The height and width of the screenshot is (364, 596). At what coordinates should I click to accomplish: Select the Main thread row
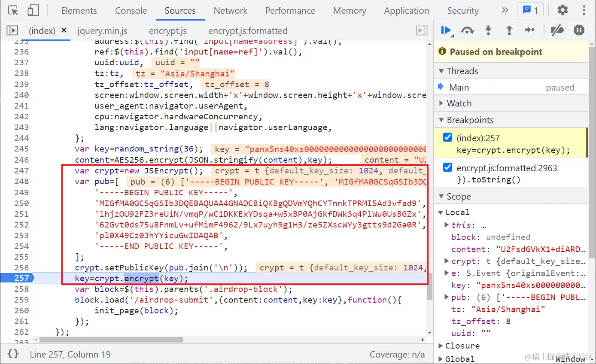pyautogui.click(x=511, y=88)
